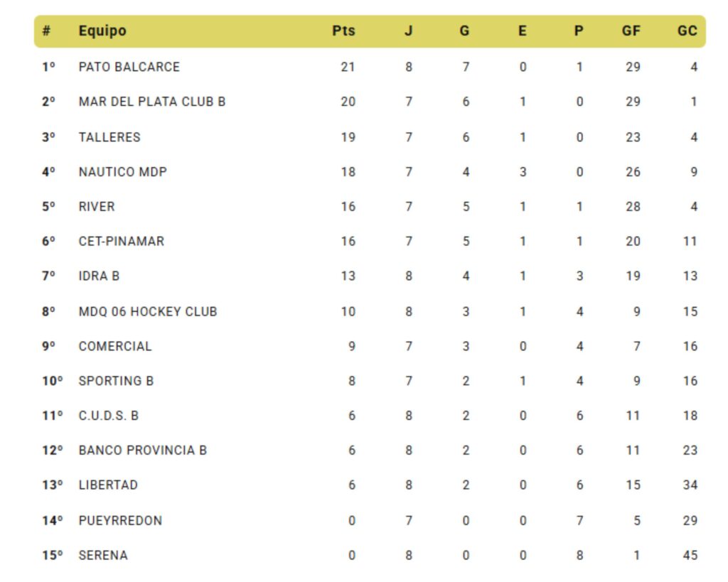Open PATO BALCARCE team name
The width and height of the screenshot is (728, 582).
click(129, 67)
